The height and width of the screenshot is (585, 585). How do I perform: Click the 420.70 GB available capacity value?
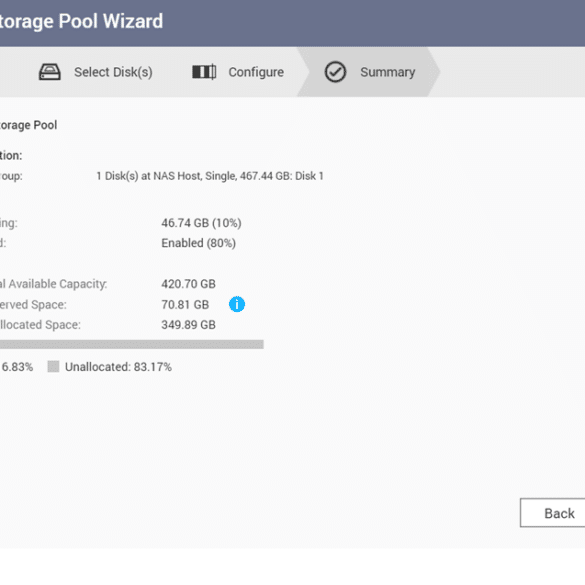click(x=188, y=284)
